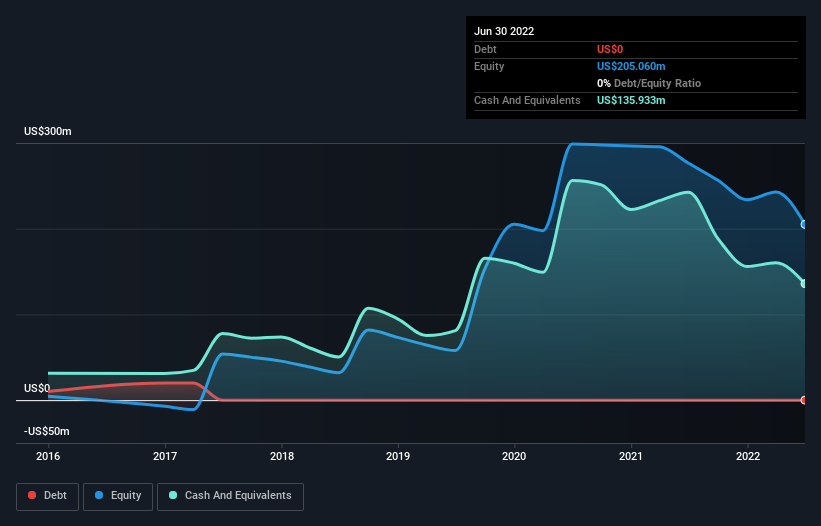Toggle the Debt legend button
821x526 pixels.
coord(47,496)
